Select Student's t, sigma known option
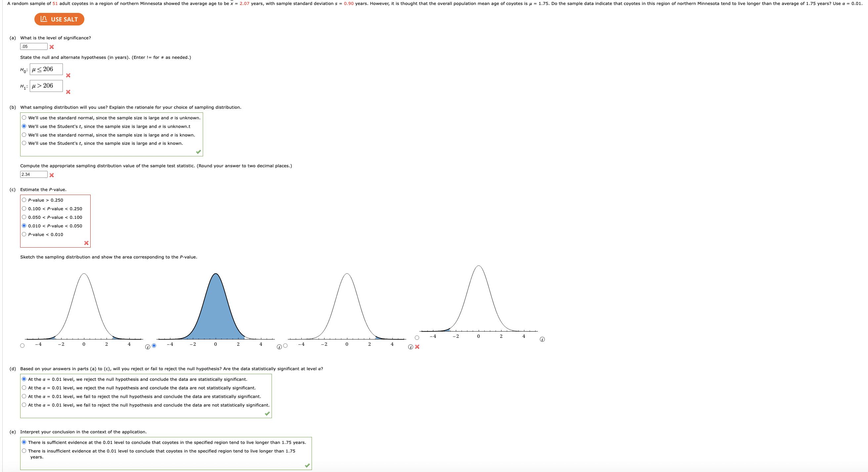 24,143
